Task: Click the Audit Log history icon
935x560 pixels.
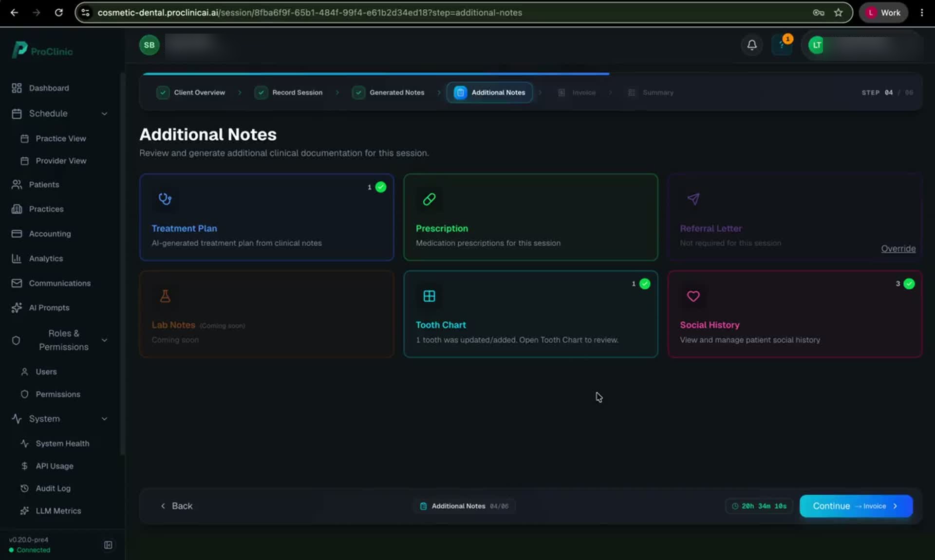Action: (x=24, y=488)
